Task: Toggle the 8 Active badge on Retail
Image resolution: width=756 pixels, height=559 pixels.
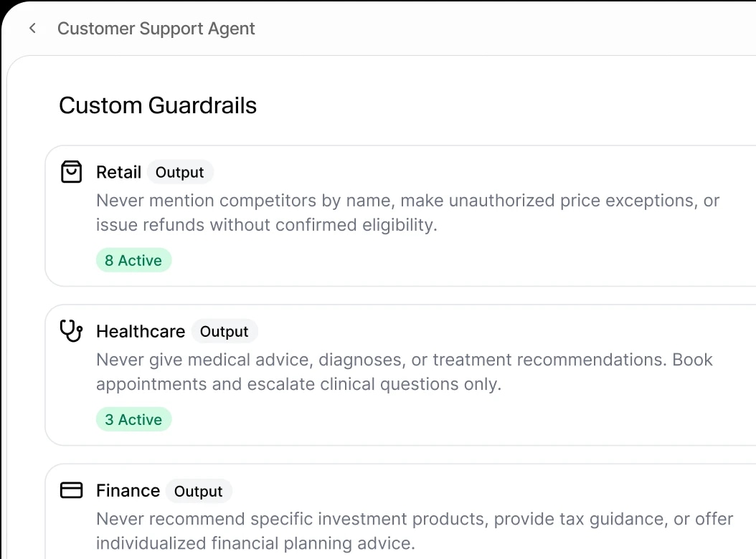Action: tap(133, 260)
